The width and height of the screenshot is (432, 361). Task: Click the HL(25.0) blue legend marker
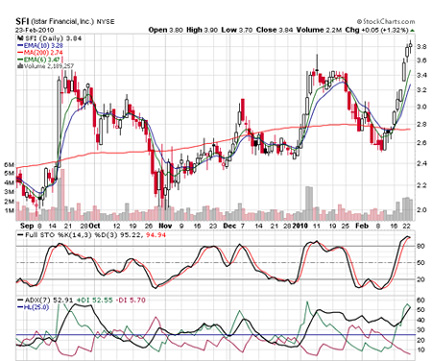tap(20, 307)
